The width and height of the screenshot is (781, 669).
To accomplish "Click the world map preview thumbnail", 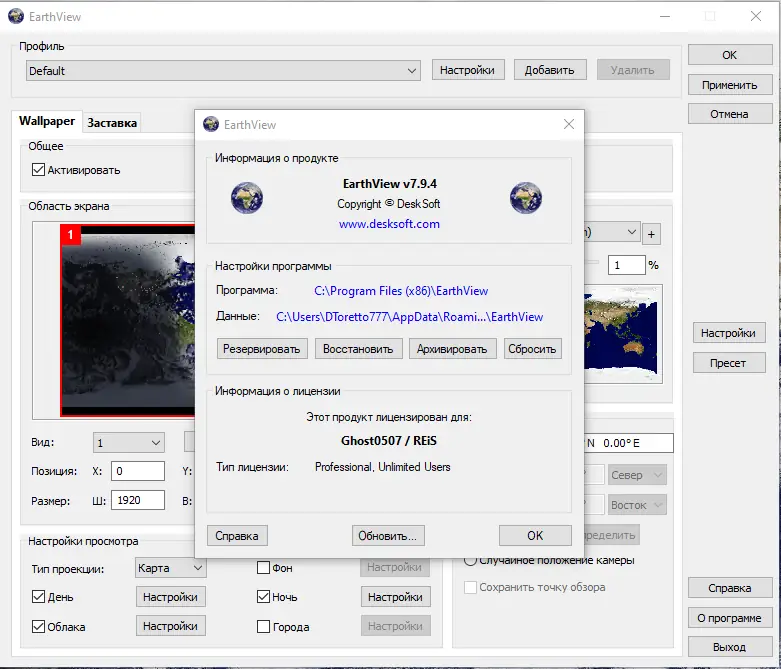I will click(x=623, y=334).
